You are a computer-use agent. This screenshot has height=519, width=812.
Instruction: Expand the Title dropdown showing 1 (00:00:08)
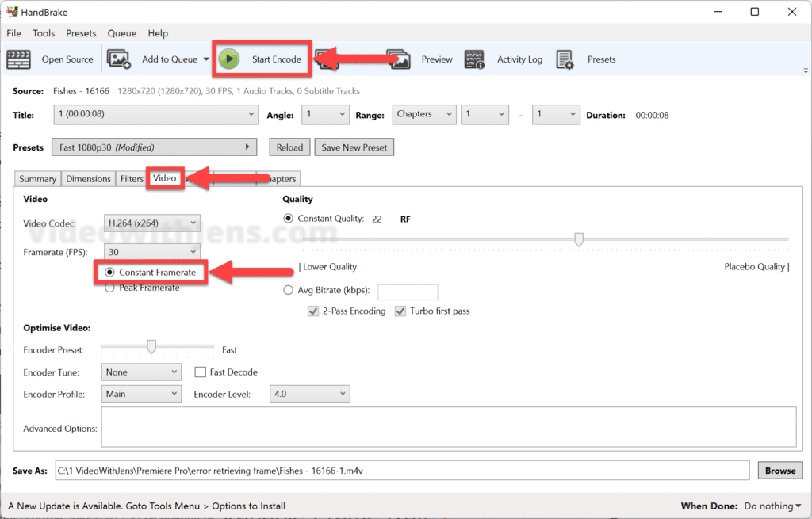pyautogui.click(x=155, y=114)
